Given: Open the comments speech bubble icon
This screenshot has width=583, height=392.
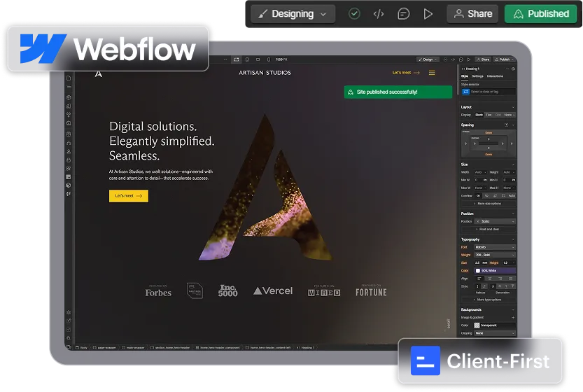Looking at the screenshot, I should (403, 14).
